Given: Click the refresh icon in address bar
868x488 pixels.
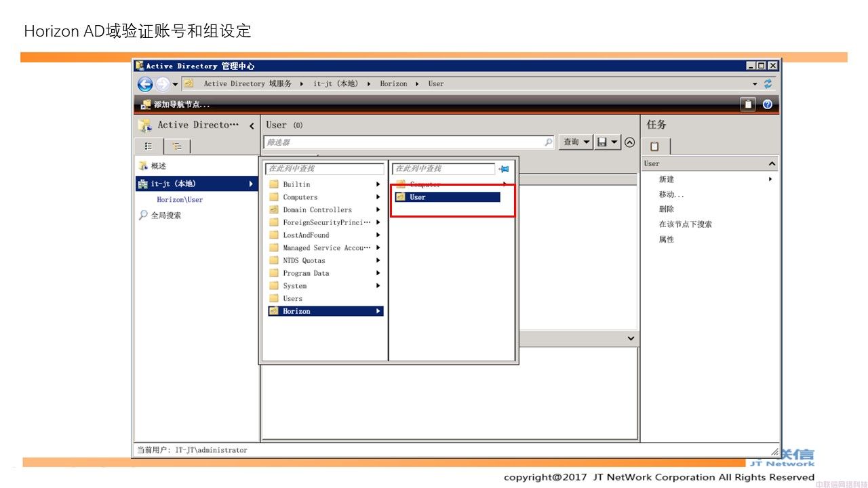Looking at the screenshot, I should click(x=768, y=84).
